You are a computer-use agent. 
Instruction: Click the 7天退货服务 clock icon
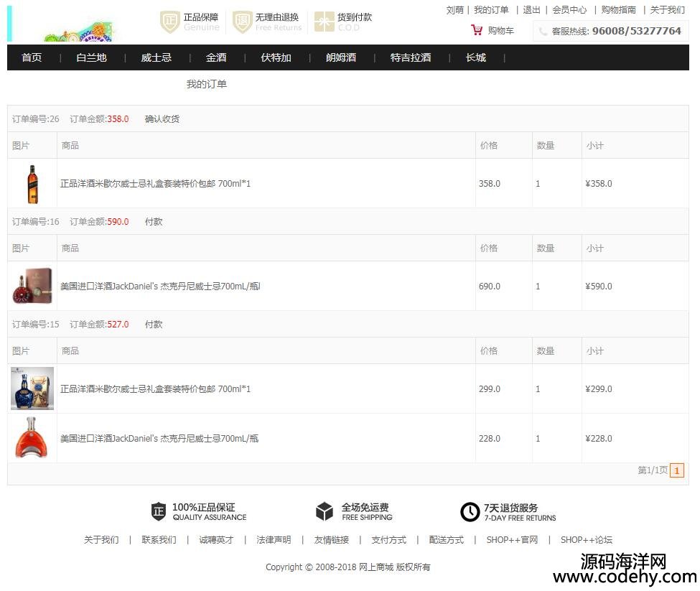(470, 512)
